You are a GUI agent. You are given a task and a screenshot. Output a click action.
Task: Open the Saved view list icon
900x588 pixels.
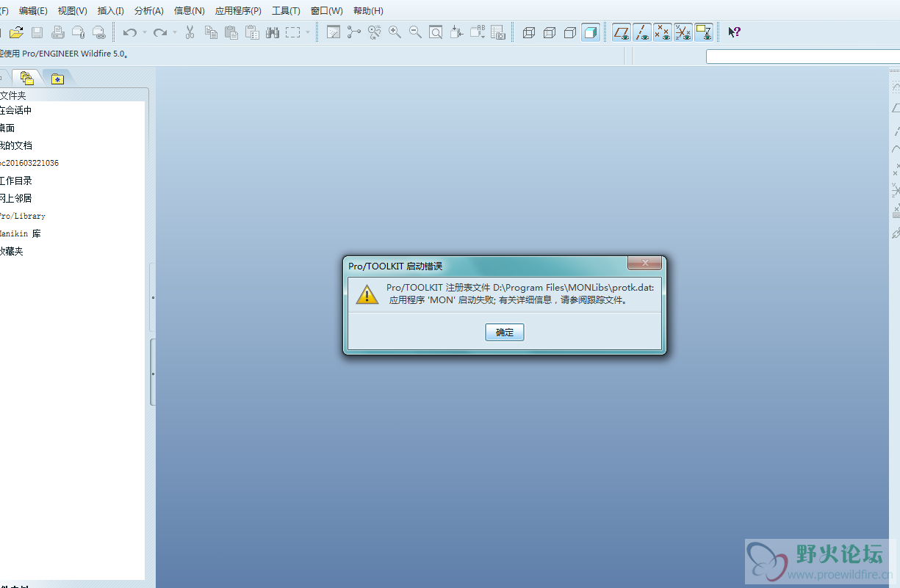pyautogui.click(x=478, y=32)
